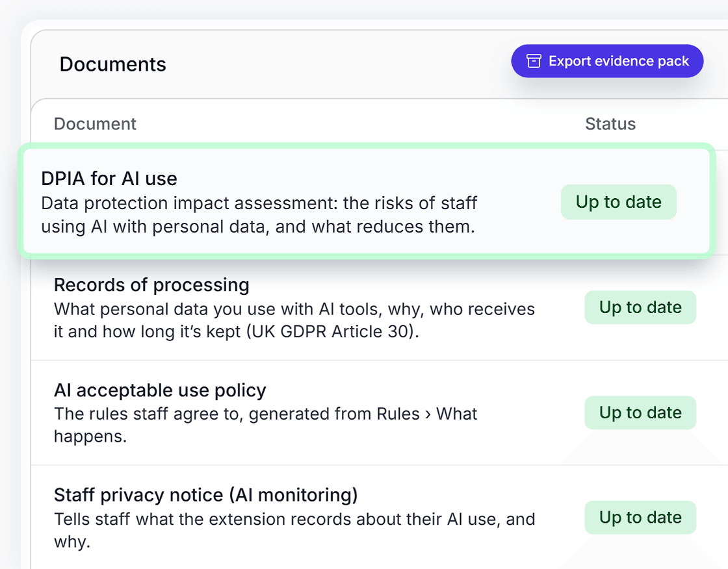Click the Documents section heading
The image size is (728, 569).
click(x=113, y=64)
